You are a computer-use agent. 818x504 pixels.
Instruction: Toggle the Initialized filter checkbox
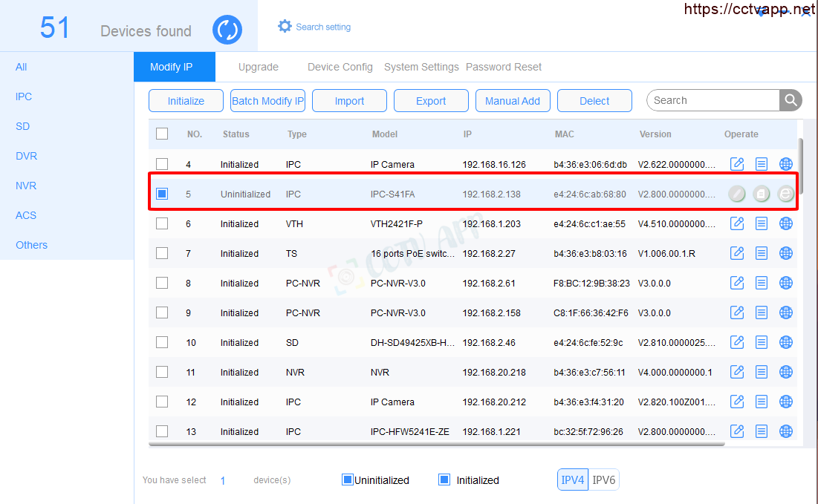[444, 480]
